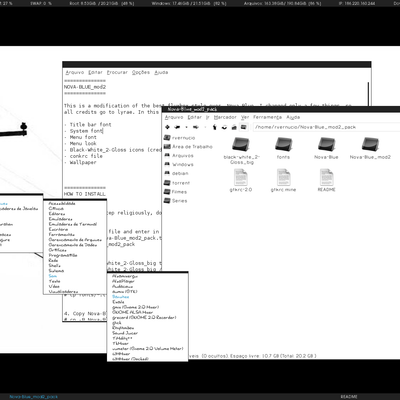Click the torrent bookmark icon in sidebar
The image size is (400, 400).
tap(167, 183)
